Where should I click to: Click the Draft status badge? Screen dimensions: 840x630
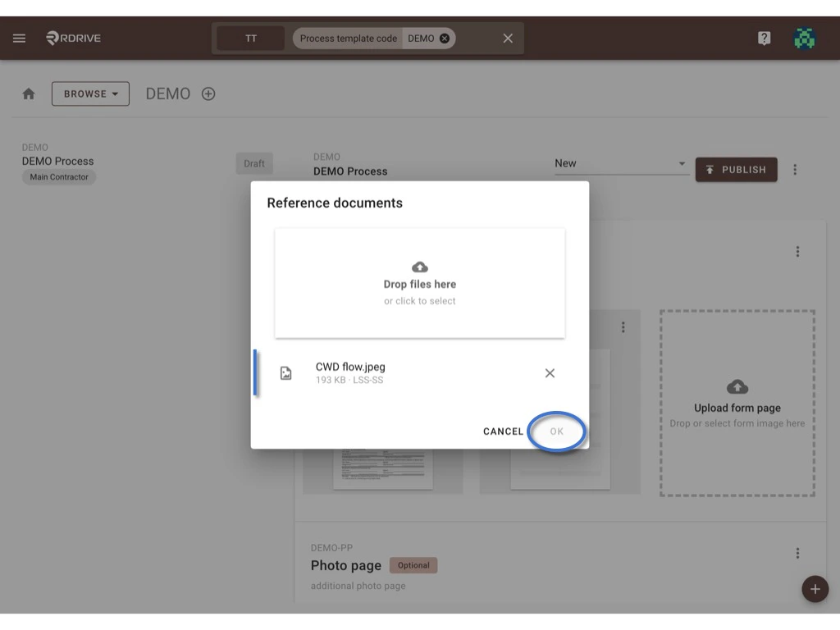[x=254, y=163]
